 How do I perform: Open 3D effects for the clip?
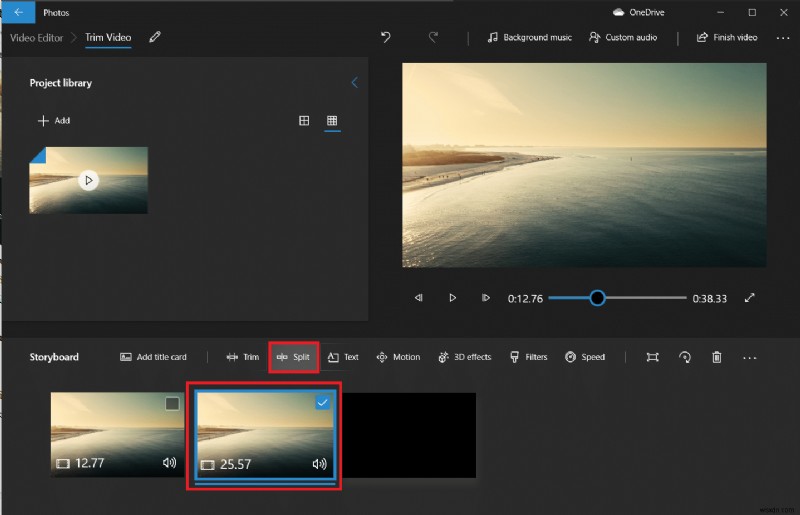click(x=465, y=357)
